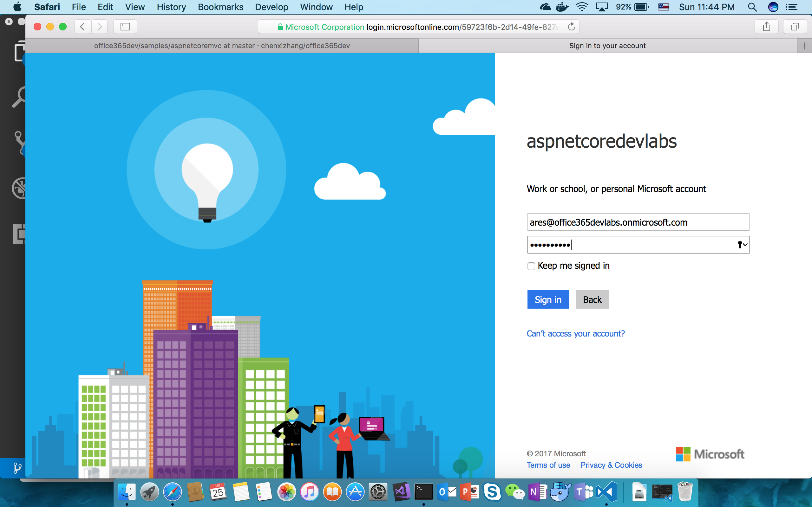Open Spotlight search magnifier in menu bar

752,7
